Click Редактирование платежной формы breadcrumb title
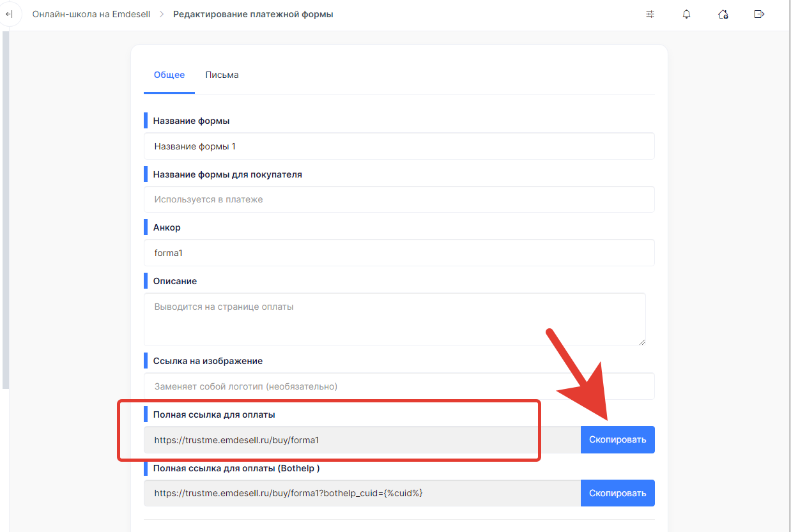This screenshot has width=791, height=532. [x=253, y=14]
